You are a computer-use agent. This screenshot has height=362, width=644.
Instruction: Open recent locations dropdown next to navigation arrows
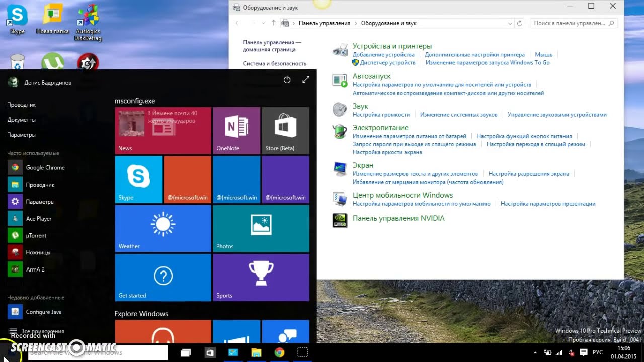click(x=263, y=23)
